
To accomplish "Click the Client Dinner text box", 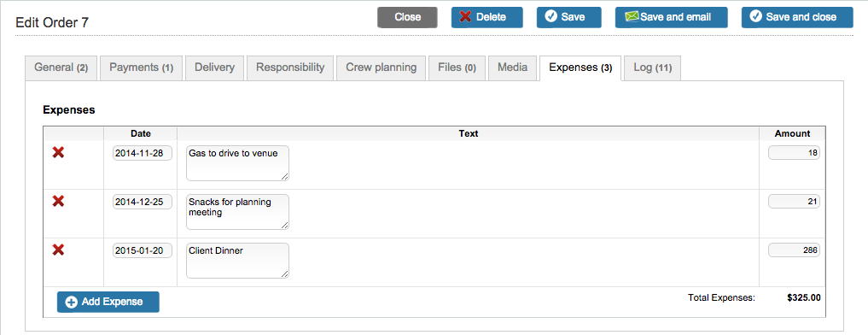I will (237, 261).
